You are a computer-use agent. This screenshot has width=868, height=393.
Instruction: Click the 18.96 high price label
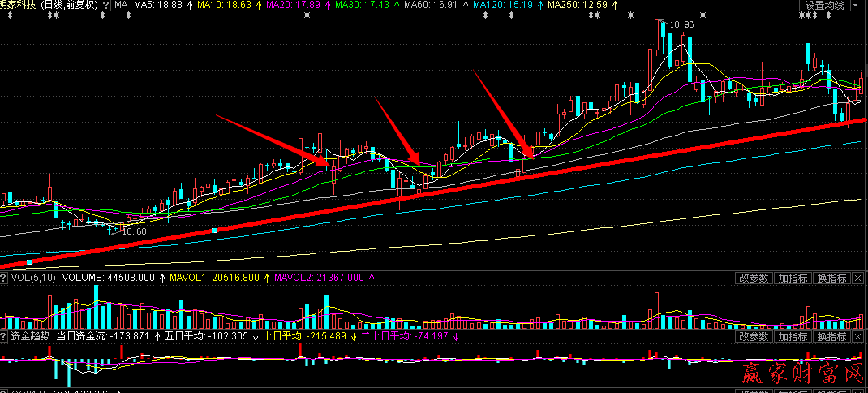coord(681,25)
